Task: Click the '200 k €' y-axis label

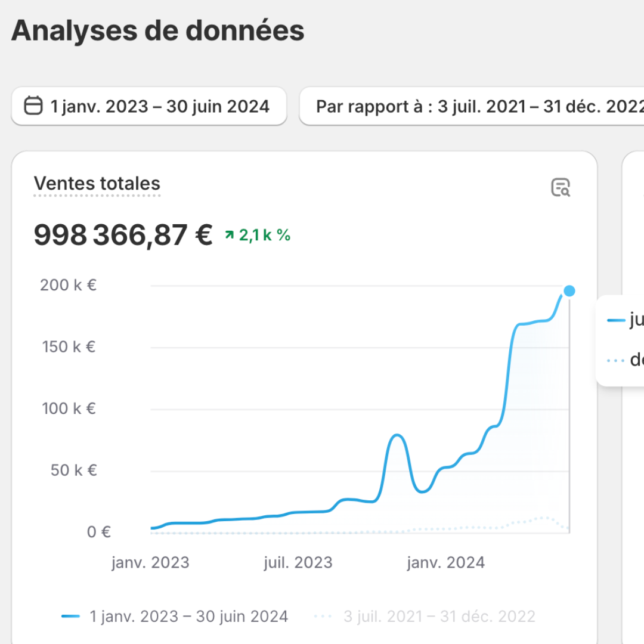Action: (68, 285)
